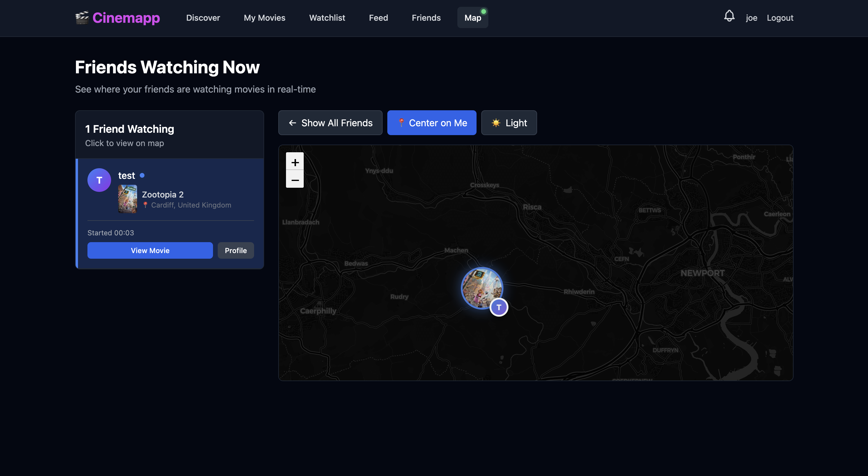The image size is (868, 476).
Task: Zoom out on the map
Action: pyautogui.click(x=295, y=180)
